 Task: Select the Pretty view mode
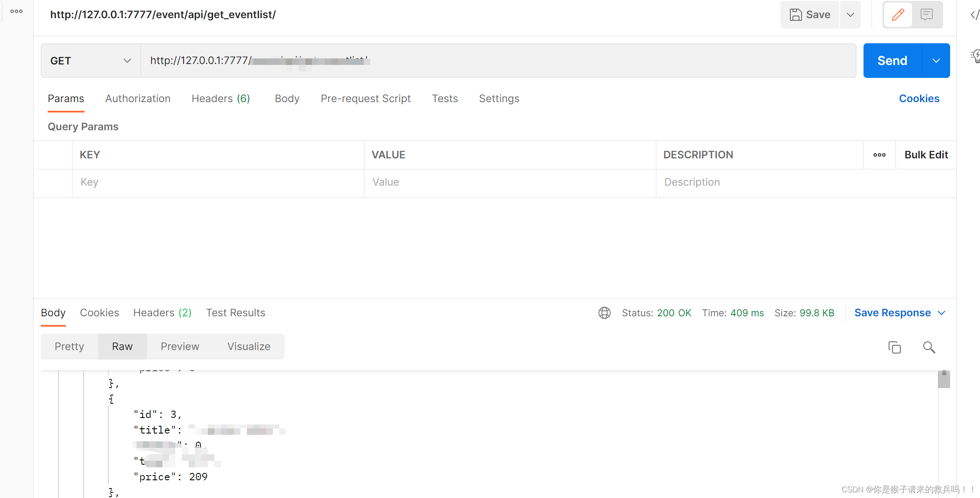pos(69,347)
